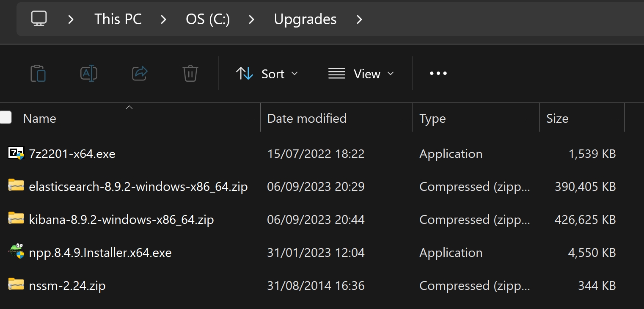Navigate to OS (C:) breadcrumb
This screenshot has width=644, height=309.
click(x=208, y=19)
